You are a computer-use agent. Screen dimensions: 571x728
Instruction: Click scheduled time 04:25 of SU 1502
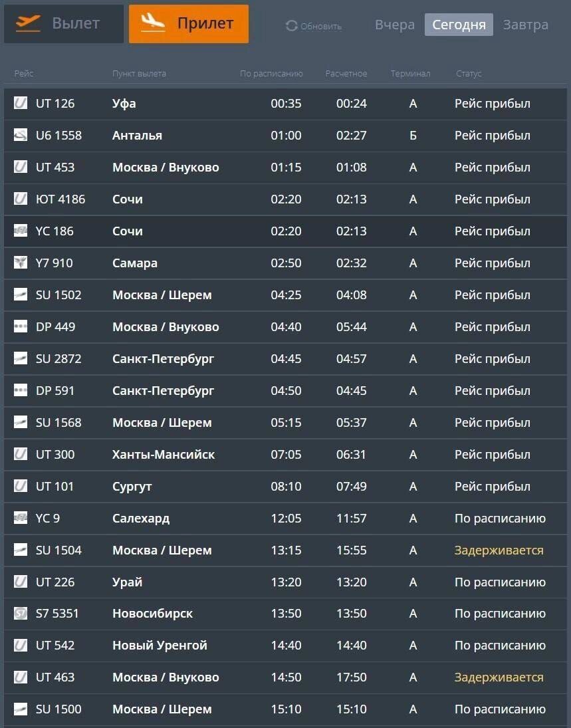pos(286,295)
